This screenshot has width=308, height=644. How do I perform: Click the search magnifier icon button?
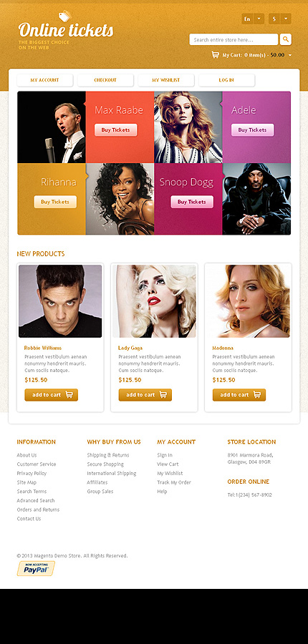coord(286,39)
